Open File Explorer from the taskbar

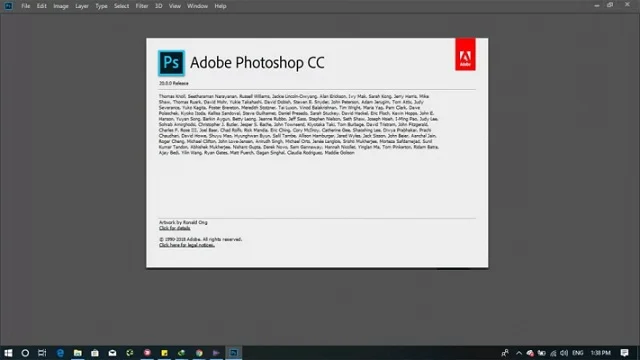click(x=78, y=353)
